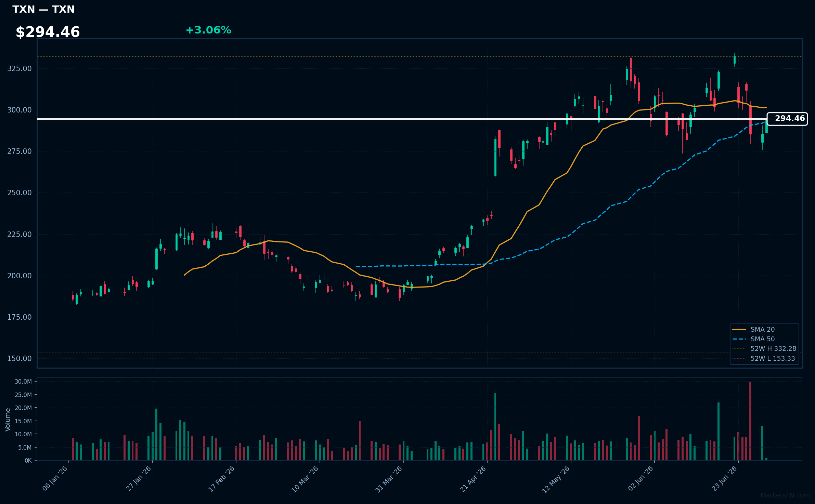Click the 30.0M volume axis label
This screenshot has height=504, width=815.
click(x=23, y=382)
